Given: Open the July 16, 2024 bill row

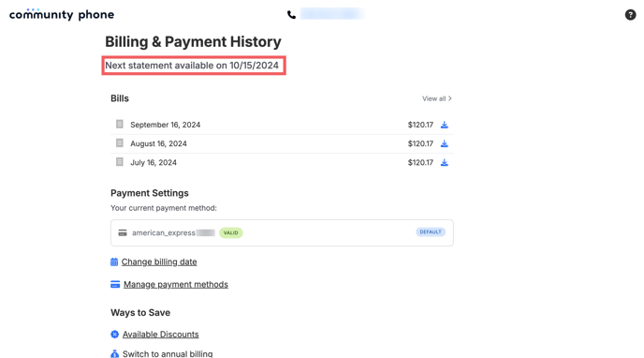Looking at the screenshot, I should click(x=282, y=162).
